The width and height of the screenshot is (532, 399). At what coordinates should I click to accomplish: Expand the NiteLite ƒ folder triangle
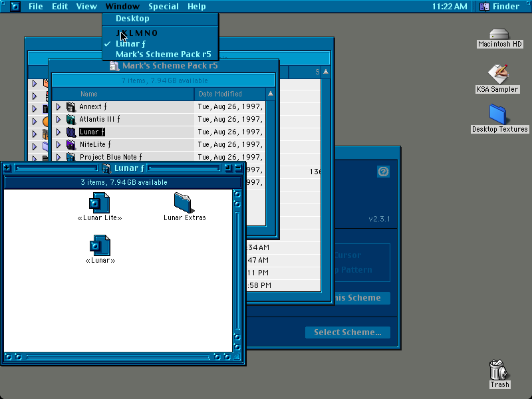59,144
